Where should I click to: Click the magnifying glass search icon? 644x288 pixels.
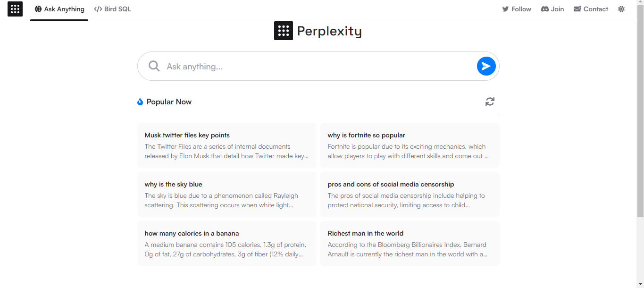coord(154,66)
